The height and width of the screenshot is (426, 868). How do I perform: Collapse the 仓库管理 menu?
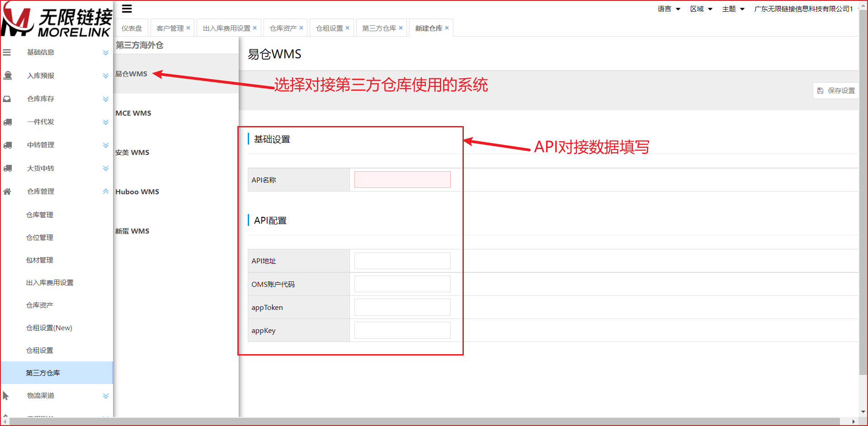coord(106,192)
